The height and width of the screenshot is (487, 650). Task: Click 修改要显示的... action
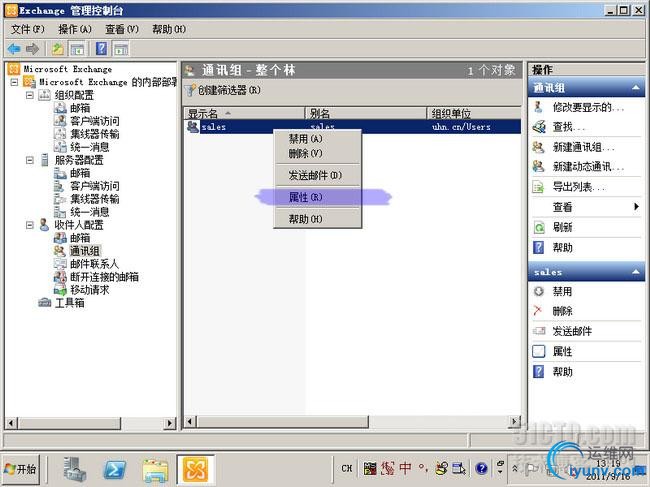pyautogui.click(x=587, y=107)
